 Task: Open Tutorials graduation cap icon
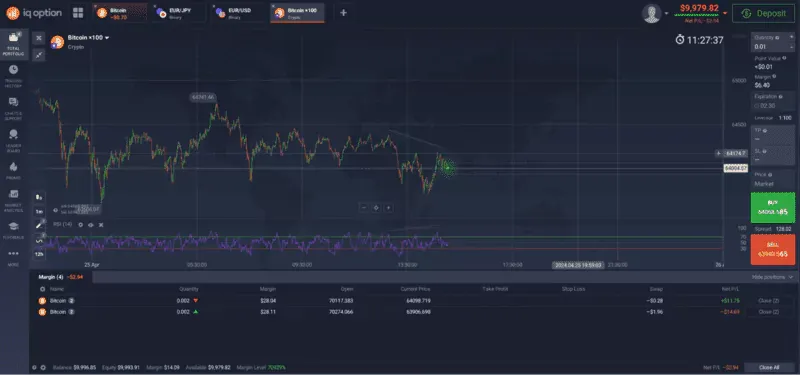(13, 230)
